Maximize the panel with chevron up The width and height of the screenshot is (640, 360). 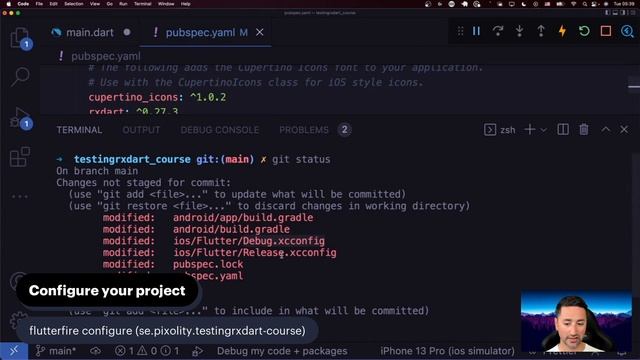click(606, 129)
